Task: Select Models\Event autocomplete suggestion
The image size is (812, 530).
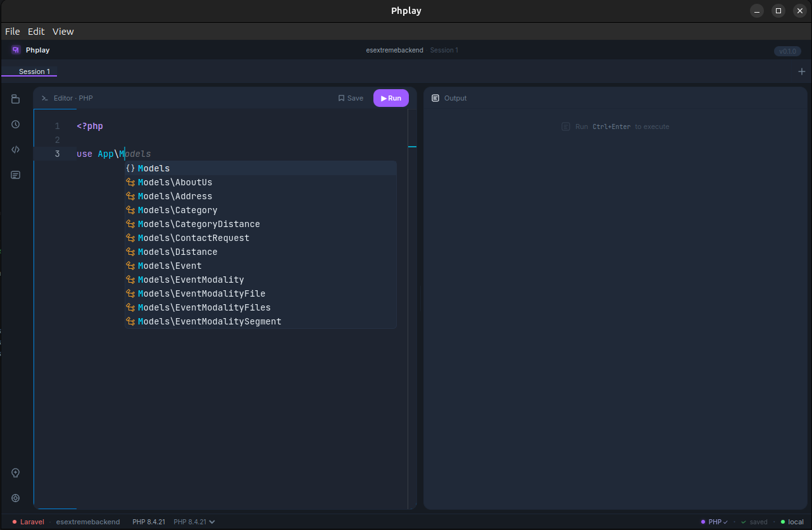Action: 261,266
